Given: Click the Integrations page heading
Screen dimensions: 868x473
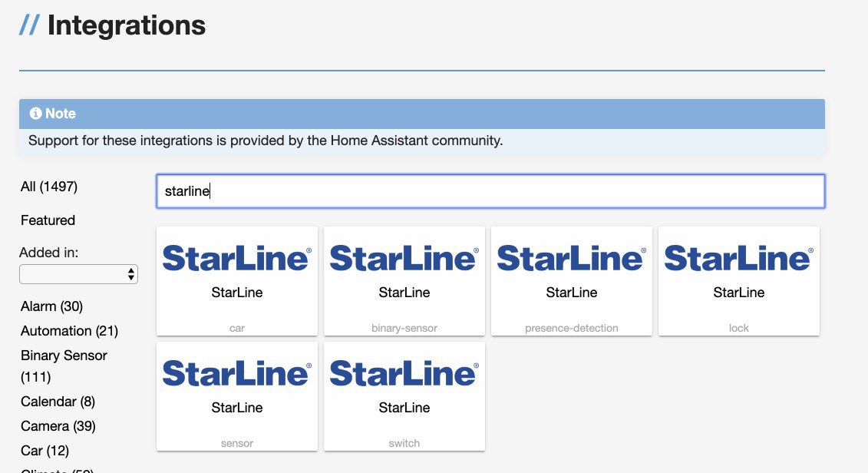Looking at the screenshot, I should pyautogui.click(x=126, y=25).
